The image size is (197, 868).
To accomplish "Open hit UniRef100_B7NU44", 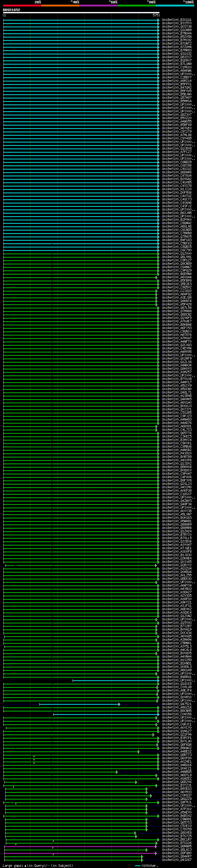I will [177, 33].
